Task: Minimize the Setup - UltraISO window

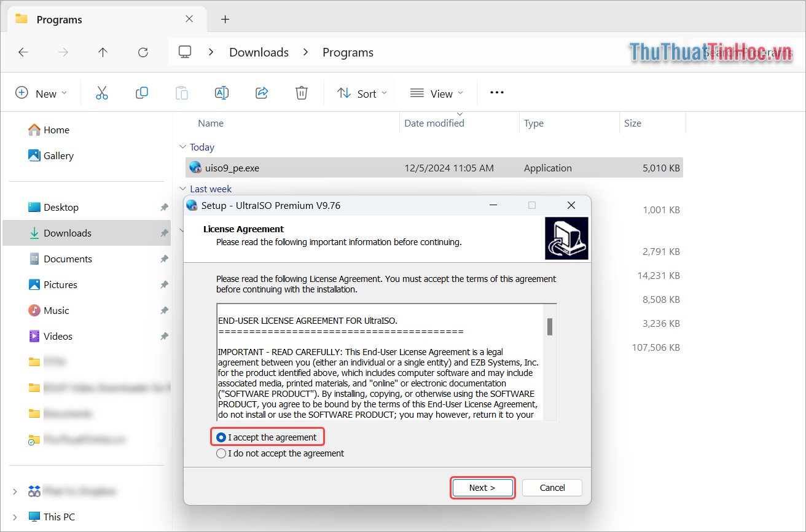Action: pos(493,205)
